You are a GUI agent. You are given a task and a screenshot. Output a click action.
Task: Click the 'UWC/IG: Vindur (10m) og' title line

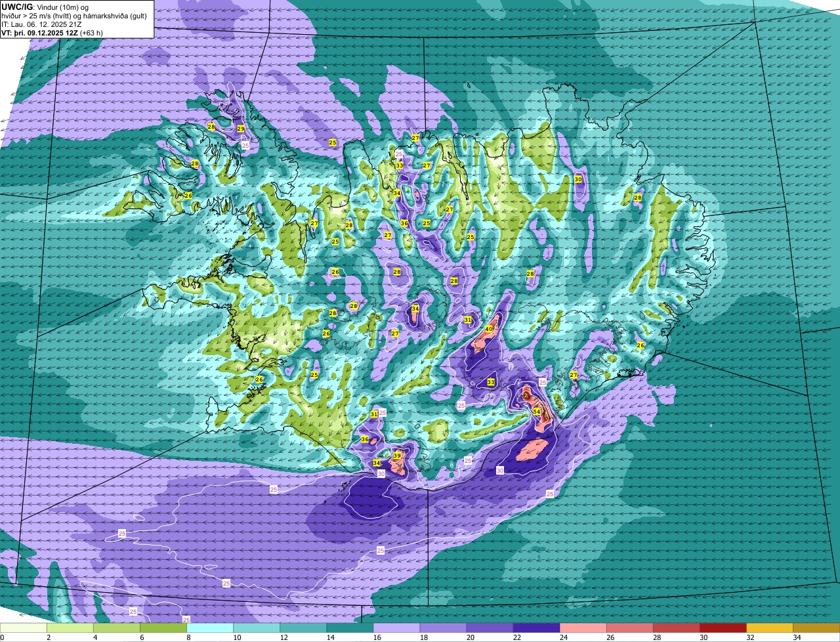point(45,7)
